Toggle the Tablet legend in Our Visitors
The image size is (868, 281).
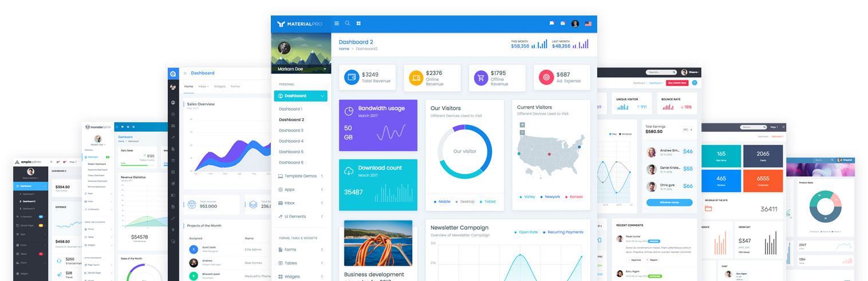pos(488,202)
